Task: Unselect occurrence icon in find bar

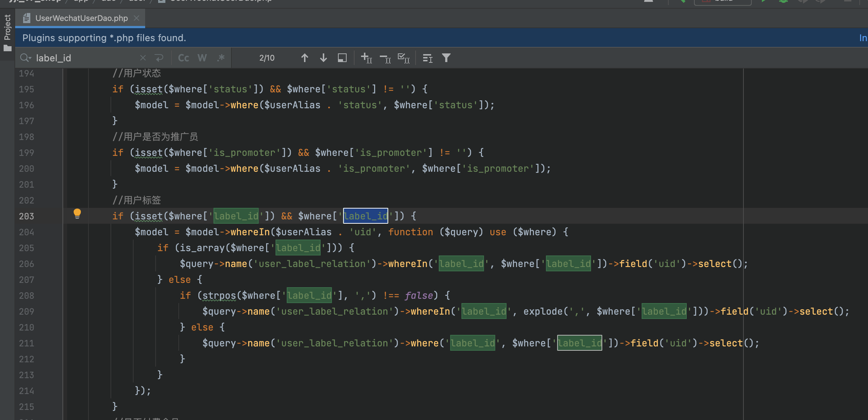Action: [x=385, y=58]
